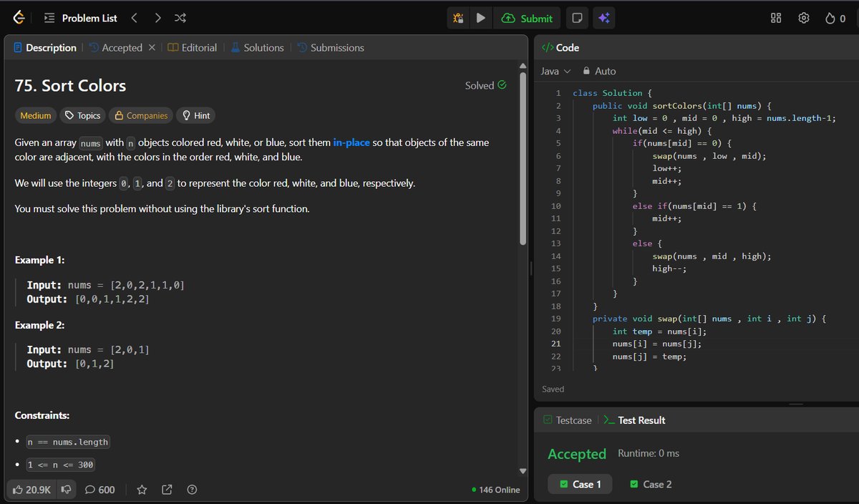Screen dimensions: 859x504
Task: Switch to the Test Result tab
Action: pos(634,420)
